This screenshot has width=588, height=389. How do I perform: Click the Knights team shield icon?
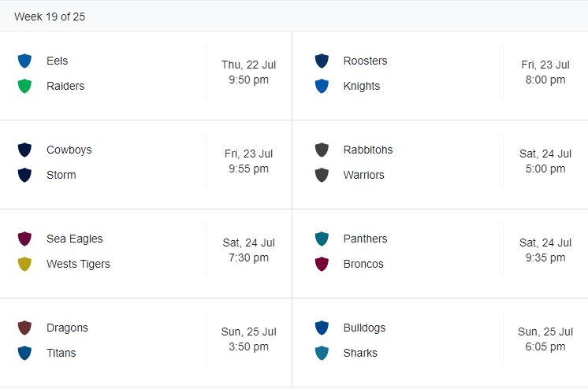[322, 86]
